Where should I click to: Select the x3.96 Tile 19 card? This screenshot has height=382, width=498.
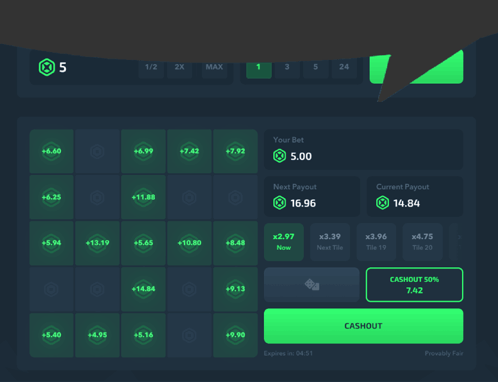coord(376,242)
